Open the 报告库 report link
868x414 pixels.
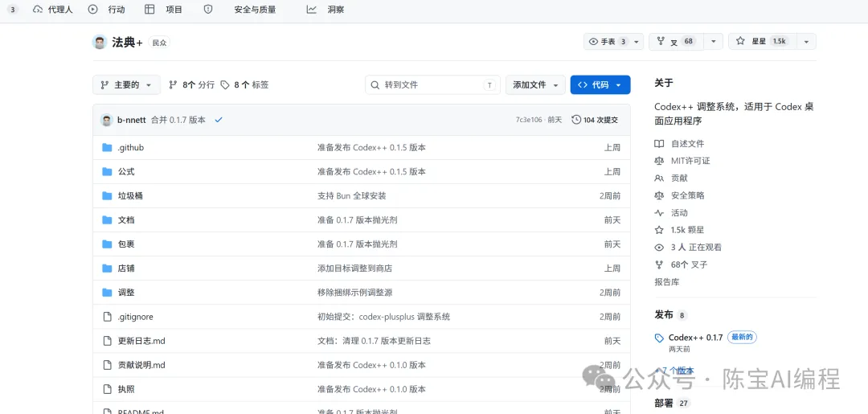pyautogui.click(x=667, y=281)
